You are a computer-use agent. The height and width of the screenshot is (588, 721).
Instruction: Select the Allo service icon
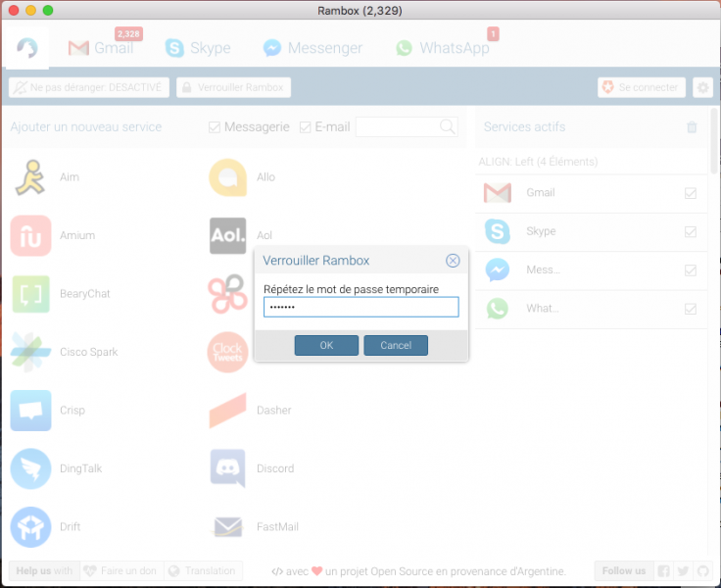pos(227,177)
